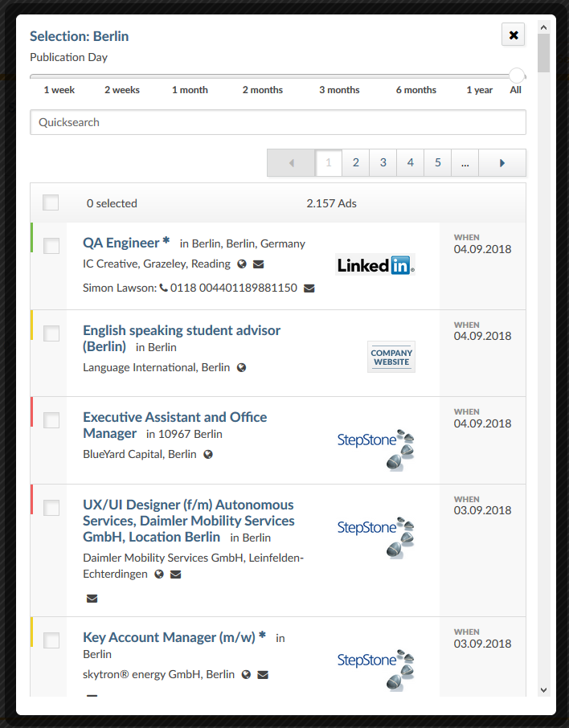Viewport: 569px width, 728px height.
Task: Click standalone envelope icon below Daimler Mobility row
Action: [x=92, y=599]
